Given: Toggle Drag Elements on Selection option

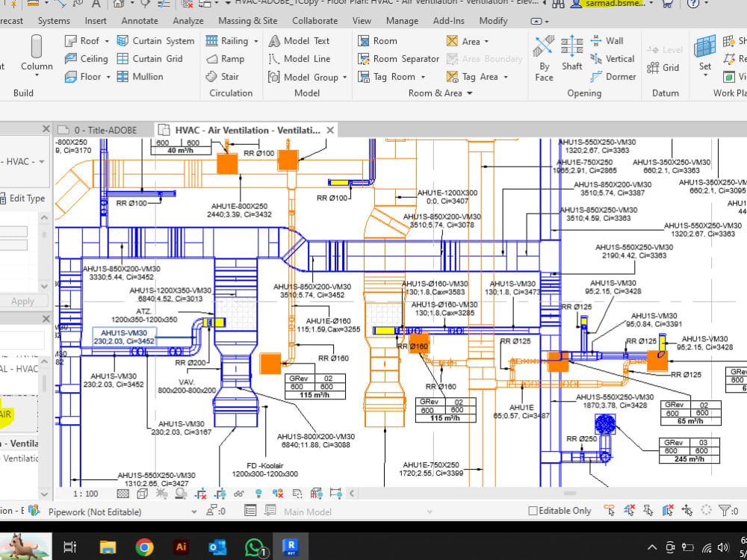Looking at the screenshot, I should (x=687, y=511).
